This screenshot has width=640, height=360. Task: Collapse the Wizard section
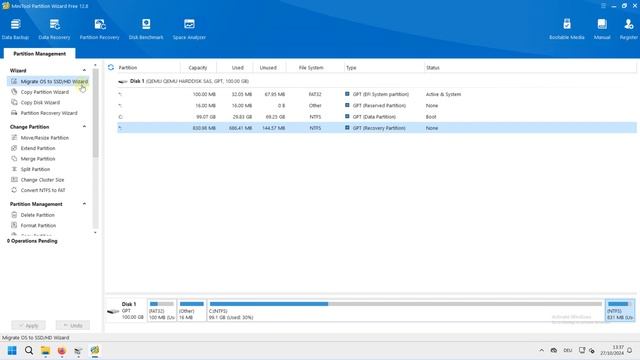[84, 71]
